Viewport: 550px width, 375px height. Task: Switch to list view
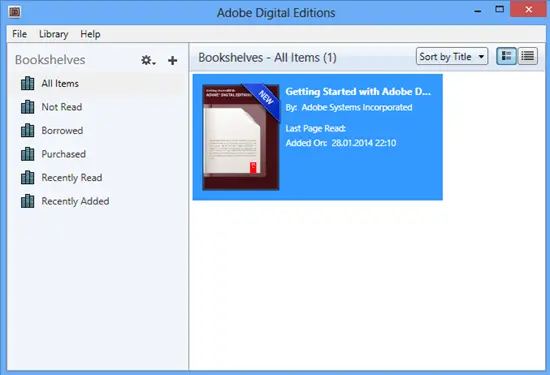pyautogui.click(x=528, y=56)
